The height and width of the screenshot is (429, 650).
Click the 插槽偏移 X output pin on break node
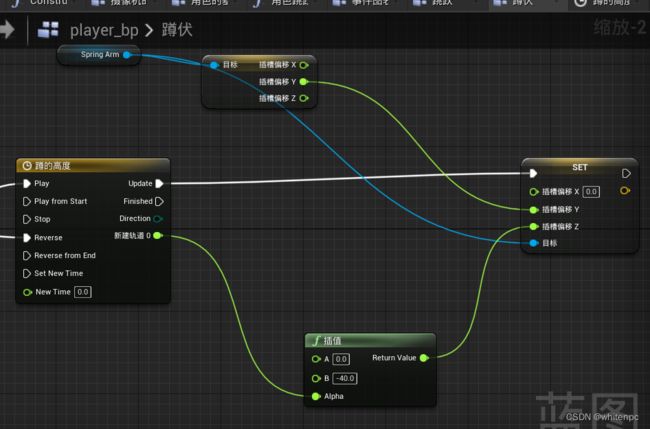click(304, 65)
